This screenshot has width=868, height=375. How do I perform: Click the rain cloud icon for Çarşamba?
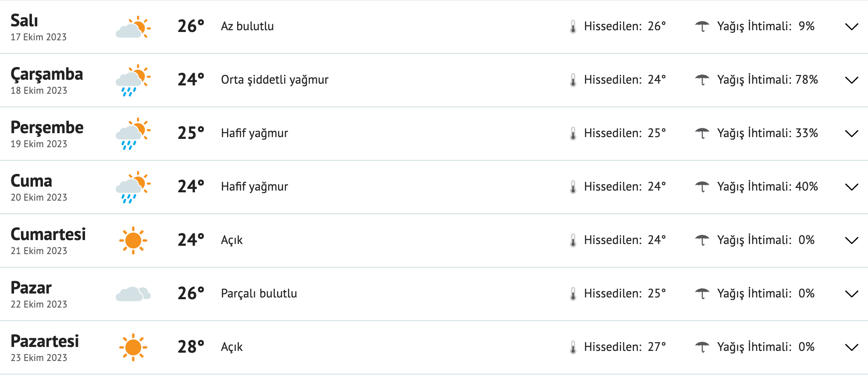tap(133, 81)
